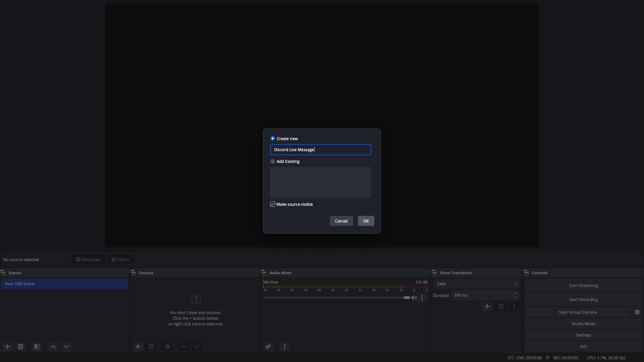Open advanced audio properties gears icon
Viewport: 644px width, 362px height.
coord(268,347)
